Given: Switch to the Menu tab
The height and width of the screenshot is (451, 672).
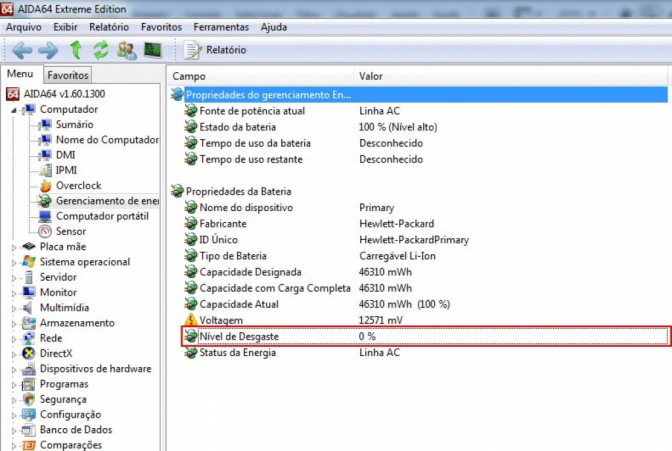Looking at the screenshot, I should [x=20, y=74].
